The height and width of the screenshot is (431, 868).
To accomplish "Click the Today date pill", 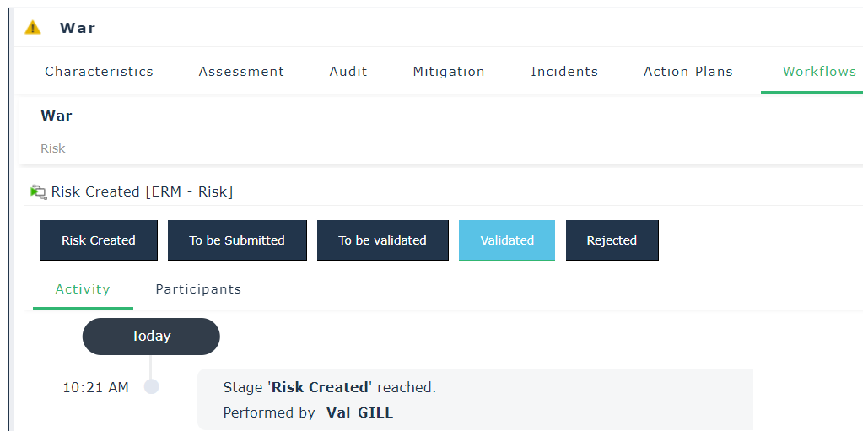I will 151,337.
